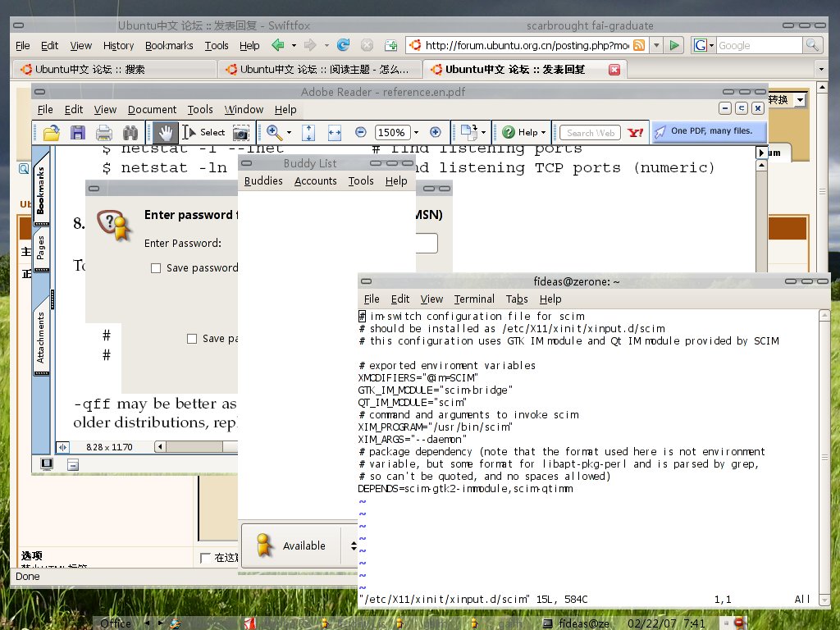The height and width of the screenshot is (630, 840).
Task: Click the Open file folder icon in Adobe Reader
Action: tap(52, 132)
